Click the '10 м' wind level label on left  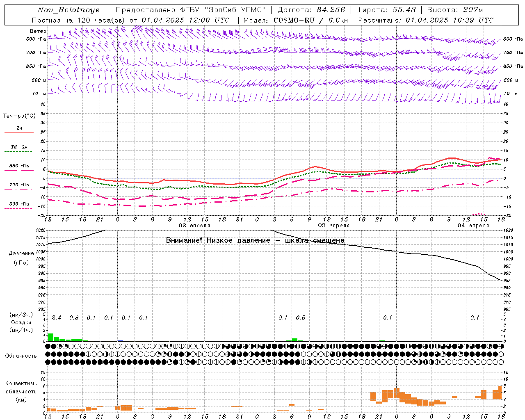(39, 94)
